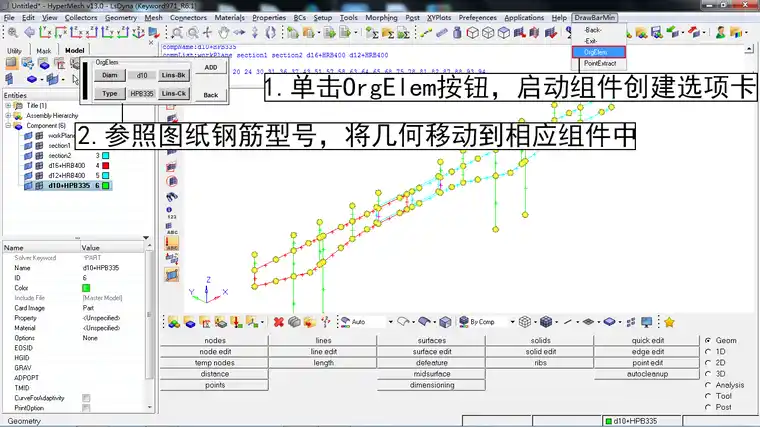This screenshot has width=760, height=427.
Task: Click the numbers 123 icon in vertical toolbar
Action: pyautogui.click(x=171, y=213)
